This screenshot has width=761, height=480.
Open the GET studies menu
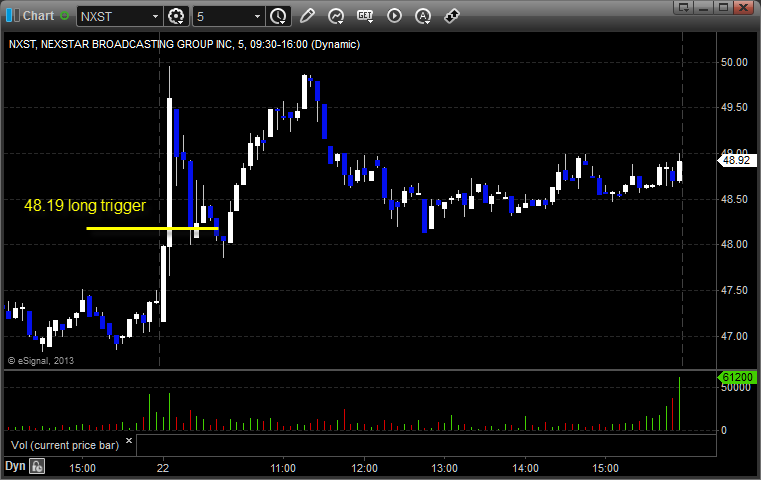(365, 16)
